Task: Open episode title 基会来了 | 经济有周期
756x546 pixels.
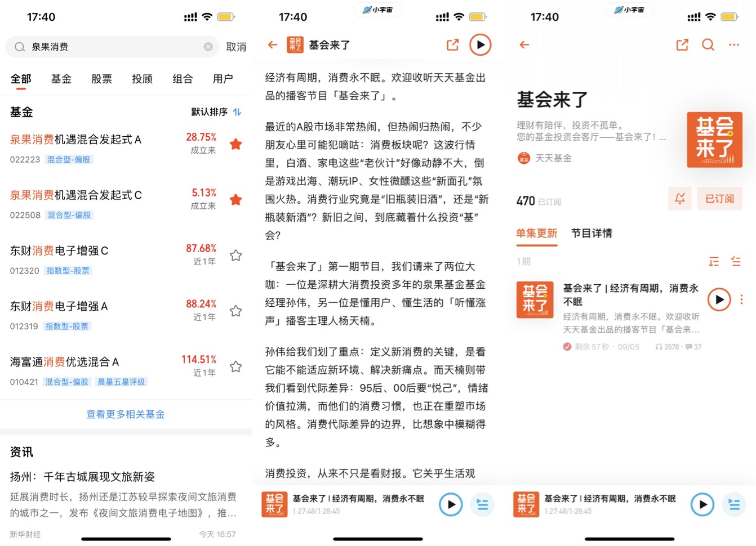Action: coord(631,295)
